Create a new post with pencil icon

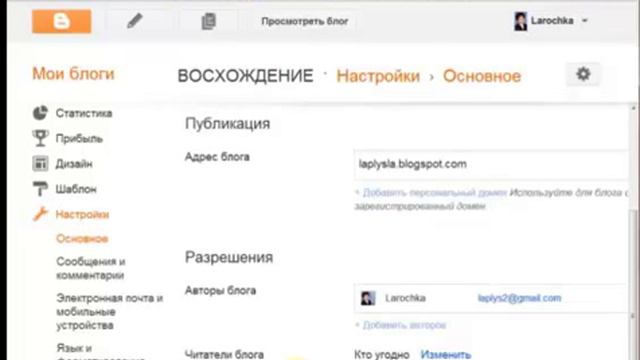tap(135, 20)
